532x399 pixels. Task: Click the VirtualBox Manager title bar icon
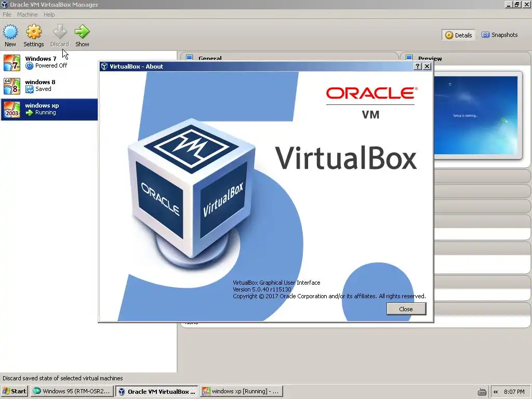tap(5, 4)
